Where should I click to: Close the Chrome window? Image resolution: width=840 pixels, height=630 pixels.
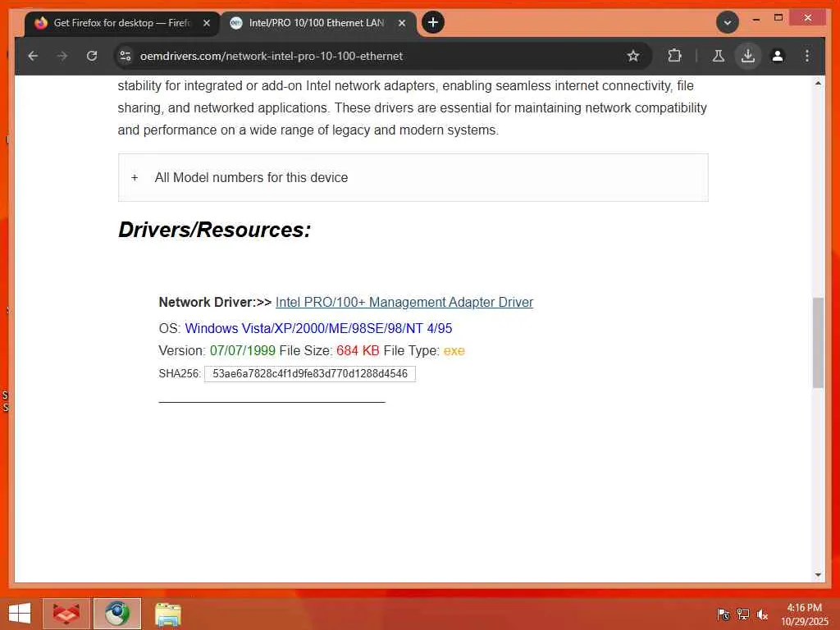(808, 18)
